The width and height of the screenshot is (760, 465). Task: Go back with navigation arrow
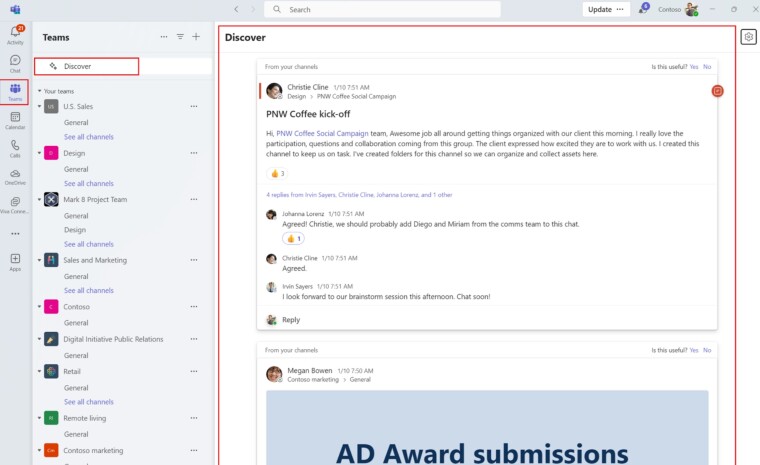[x=236, y=9]
